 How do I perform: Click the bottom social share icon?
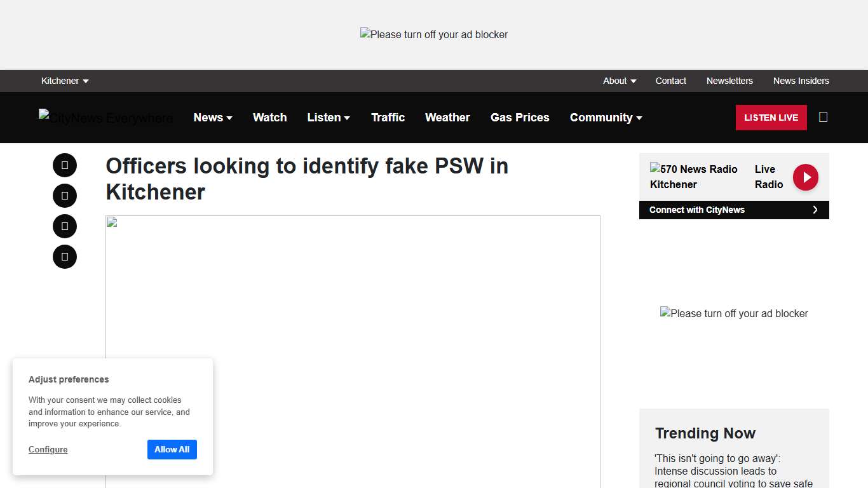click(64, 256)
